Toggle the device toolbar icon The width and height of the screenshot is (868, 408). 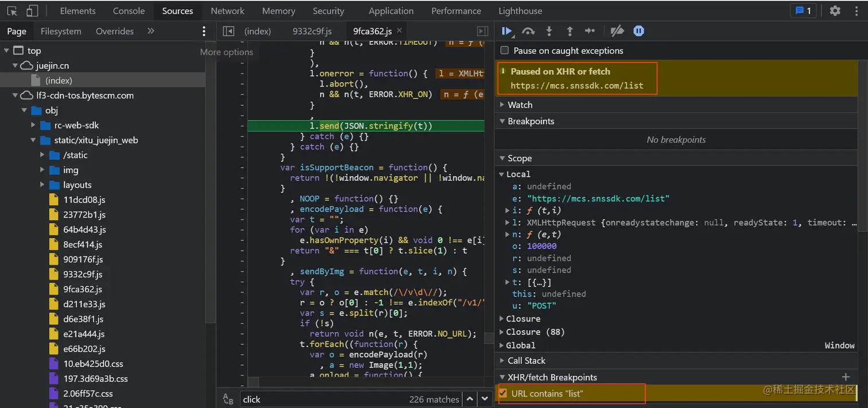tap(32, 11)
